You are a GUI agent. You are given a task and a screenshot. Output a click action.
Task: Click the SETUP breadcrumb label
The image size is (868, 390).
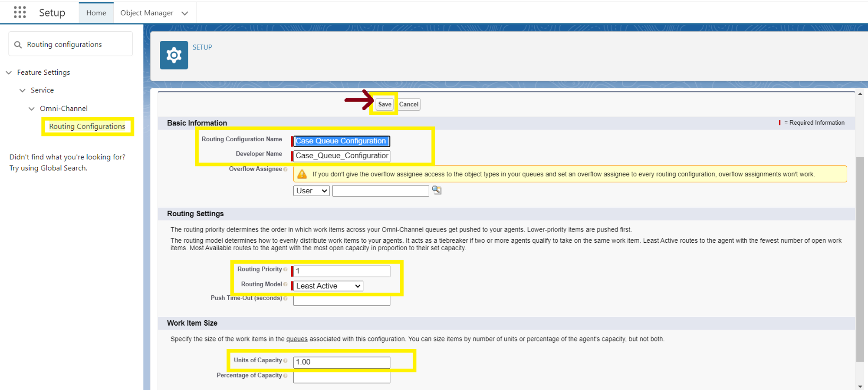[x=202, y=47]
